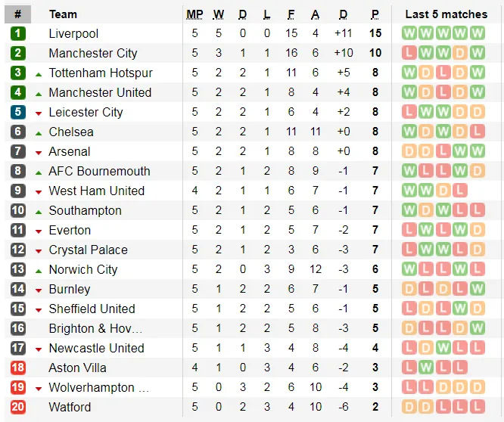
Task: Sort by the W wins column header
Action: pos(219,14)
